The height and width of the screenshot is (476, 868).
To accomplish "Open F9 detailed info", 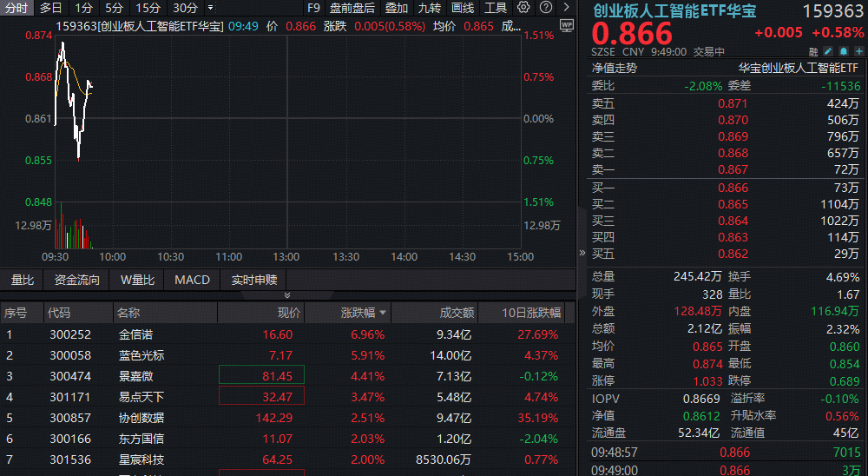I will pos(313,8).
